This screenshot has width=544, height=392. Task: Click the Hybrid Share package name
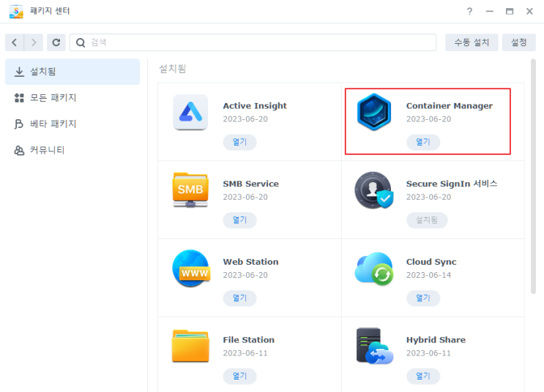click(x=436, y=339)
